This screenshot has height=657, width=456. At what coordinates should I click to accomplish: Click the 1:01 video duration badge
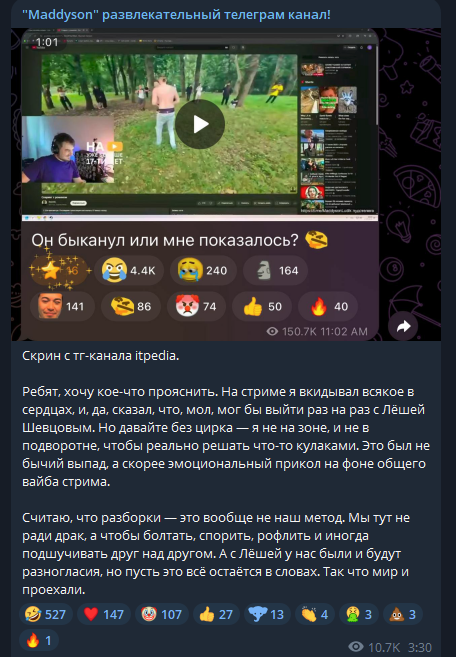pyautogui.click(x=47, y=42)
